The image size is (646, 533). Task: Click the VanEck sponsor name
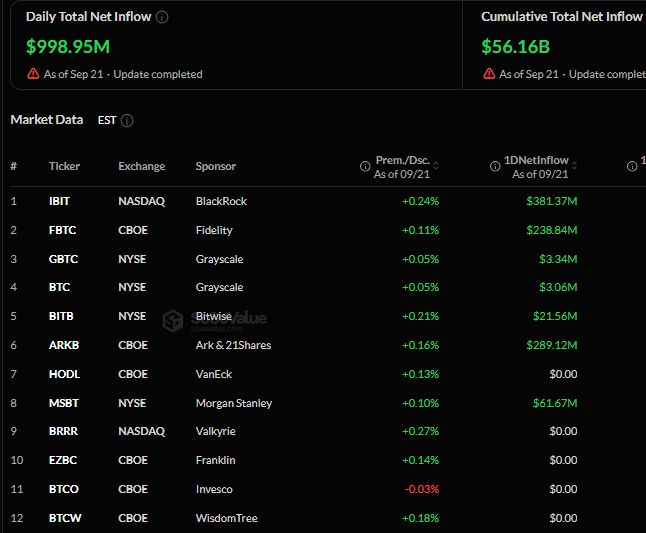[x=214, y=374]
